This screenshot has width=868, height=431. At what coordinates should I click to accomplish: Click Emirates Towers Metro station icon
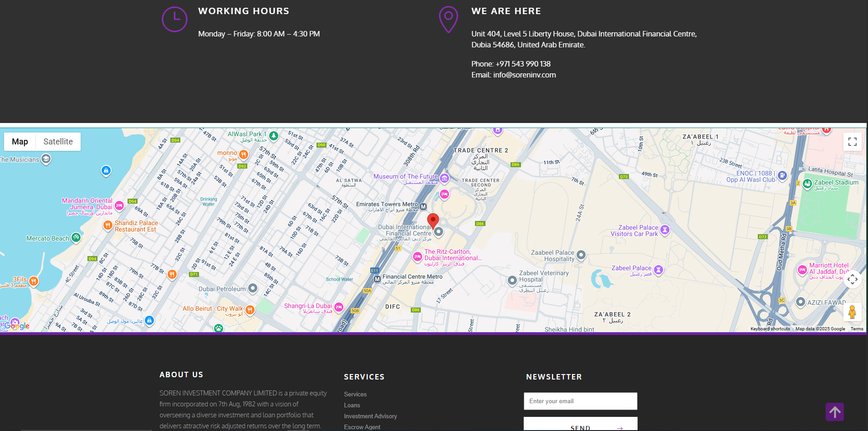pos(423,207)
